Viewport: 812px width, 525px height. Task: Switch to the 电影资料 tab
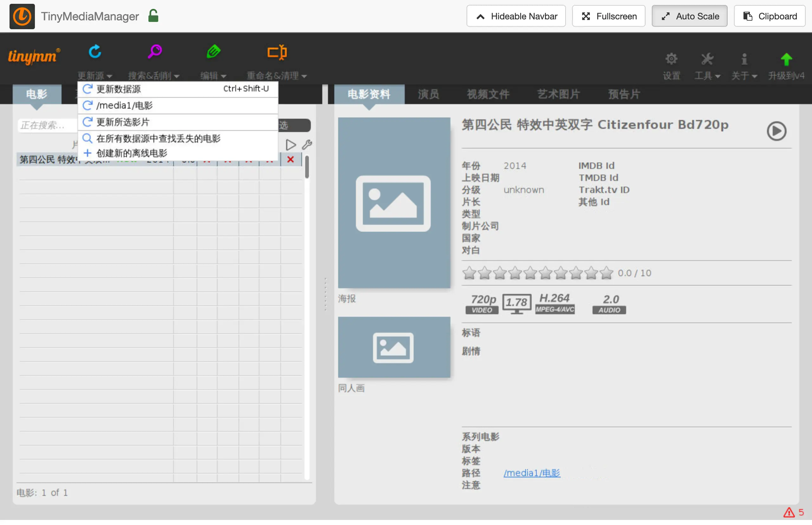[x=369, y=94]
